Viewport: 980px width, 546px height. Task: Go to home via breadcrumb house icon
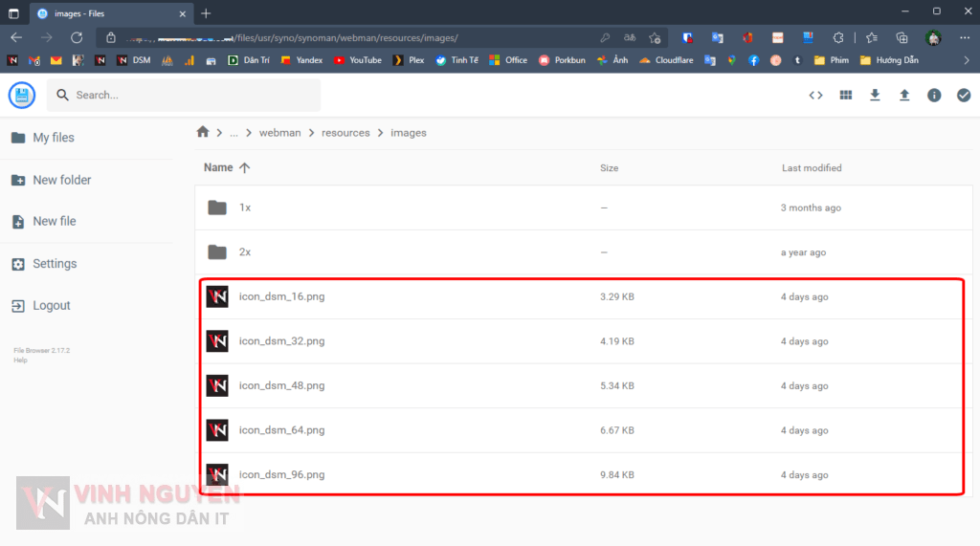point(203,133)
